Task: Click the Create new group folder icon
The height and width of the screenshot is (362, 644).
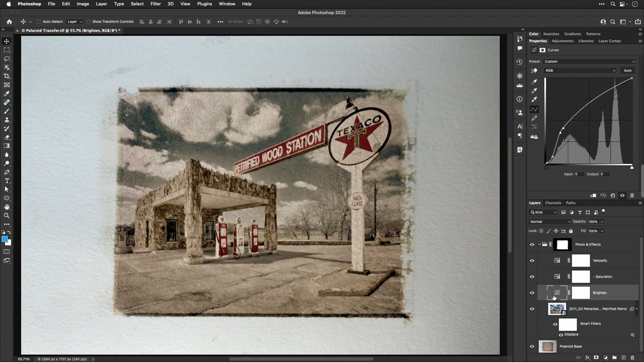Action: 614,357
